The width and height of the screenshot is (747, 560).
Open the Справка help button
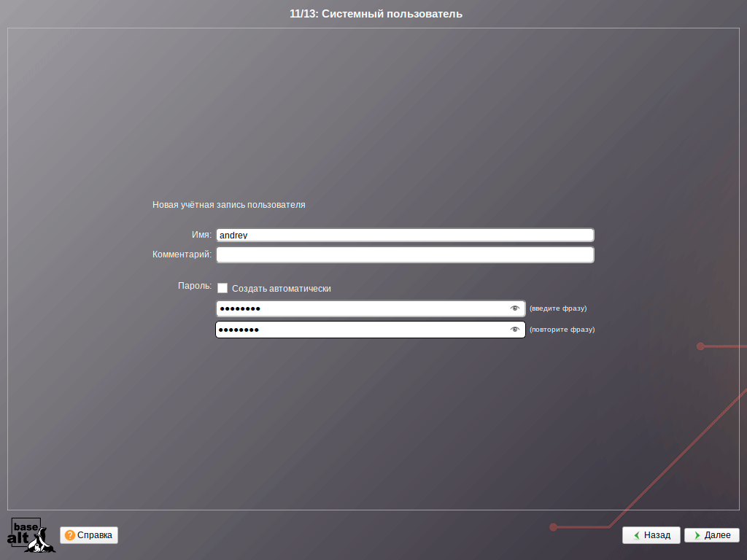coord(89,535)
